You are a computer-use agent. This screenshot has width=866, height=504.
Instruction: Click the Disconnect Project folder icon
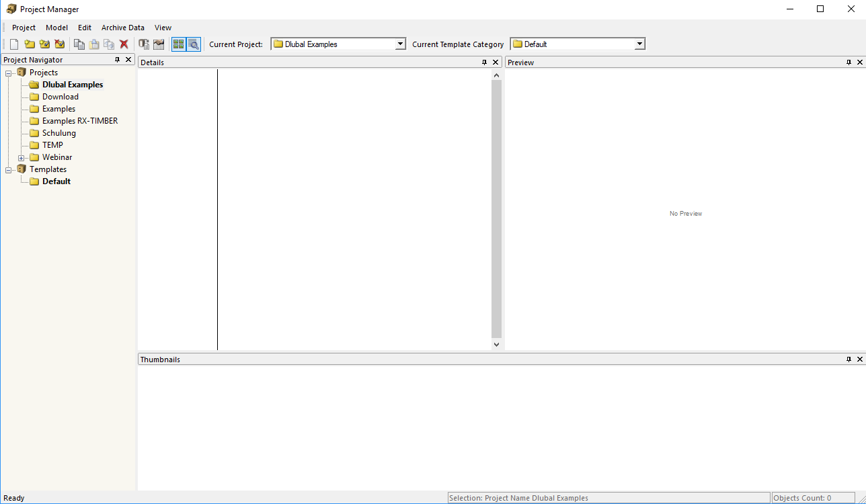pyautogui.click(x=60, y=44)
